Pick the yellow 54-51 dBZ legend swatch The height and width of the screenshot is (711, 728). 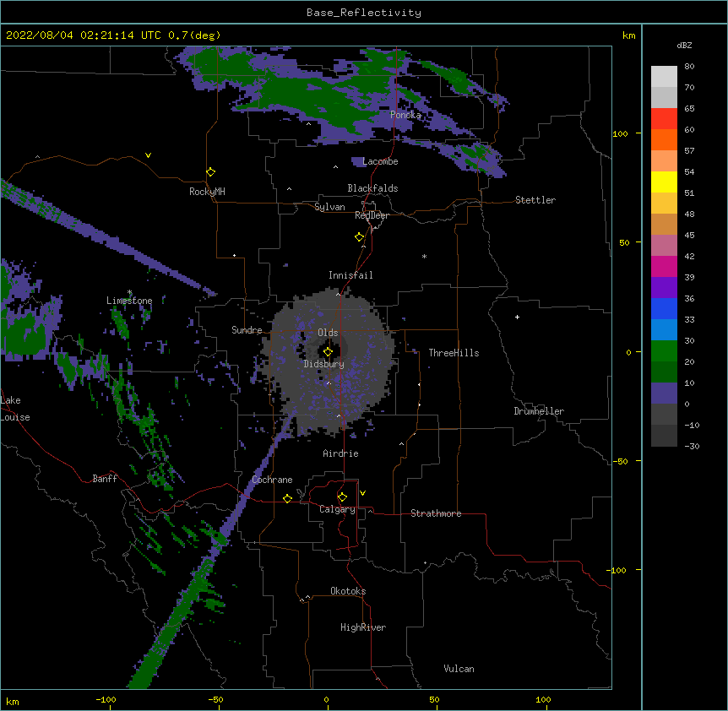tap(664, 182)
